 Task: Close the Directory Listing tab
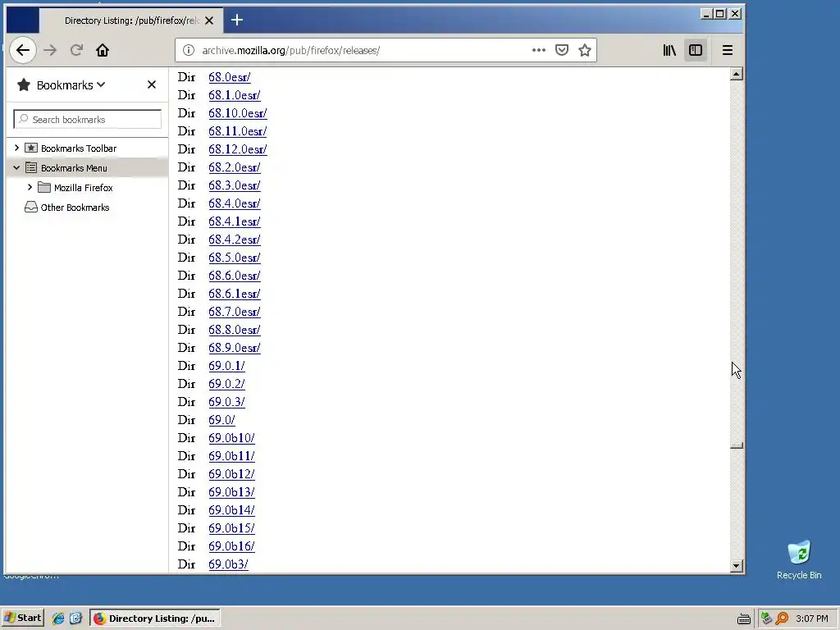(209, 21)
